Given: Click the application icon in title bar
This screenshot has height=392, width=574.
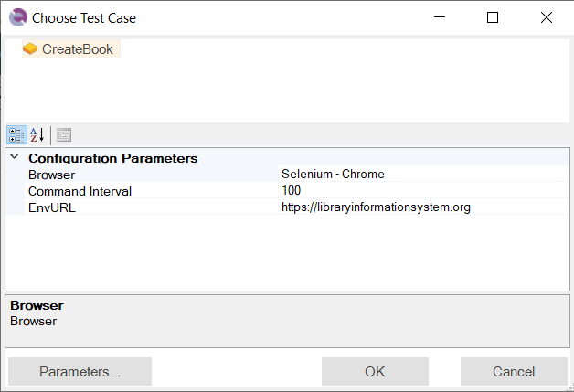Looking at the screenshot, I should pyautogui.click(x=17, y=17).
